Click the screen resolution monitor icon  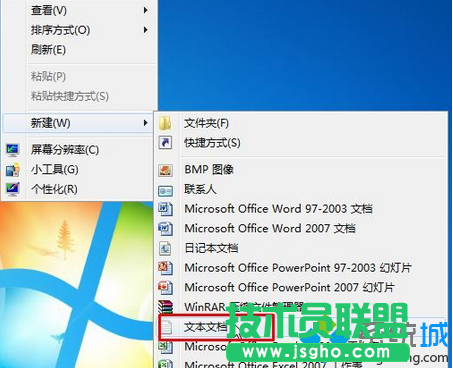(x=13, y=150)
